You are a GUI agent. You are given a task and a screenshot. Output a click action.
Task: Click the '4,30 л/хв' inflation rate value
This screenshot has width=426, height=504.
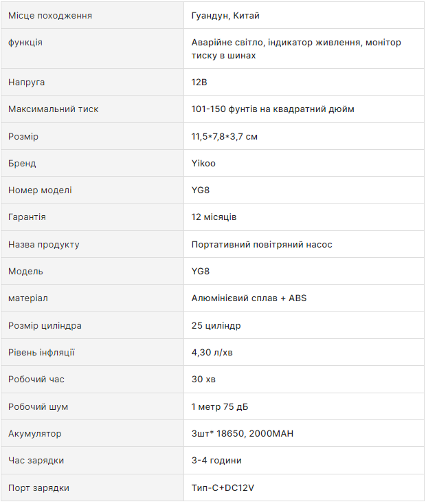coord(213,353)
